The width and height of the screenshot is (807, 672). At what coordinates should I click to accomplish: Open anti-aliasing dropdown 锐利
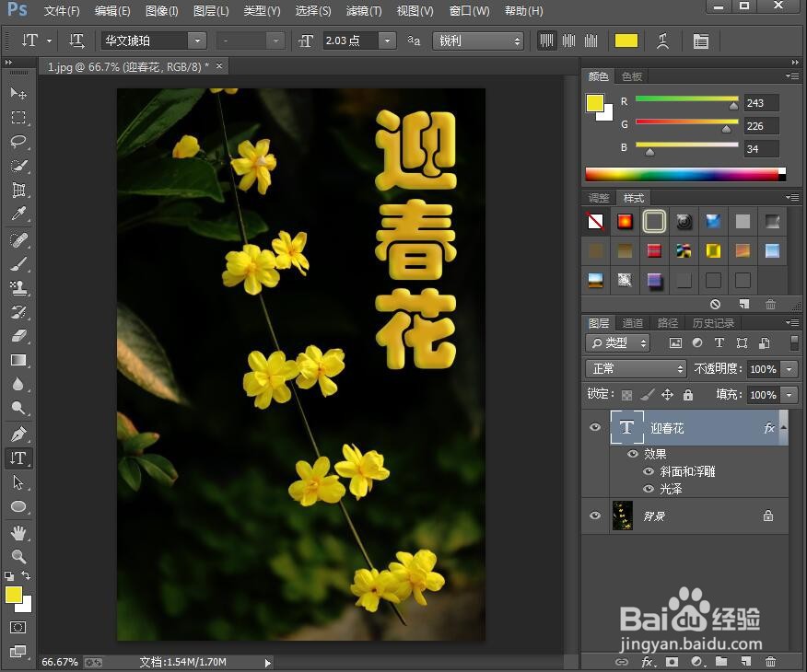tap(479, 41)
